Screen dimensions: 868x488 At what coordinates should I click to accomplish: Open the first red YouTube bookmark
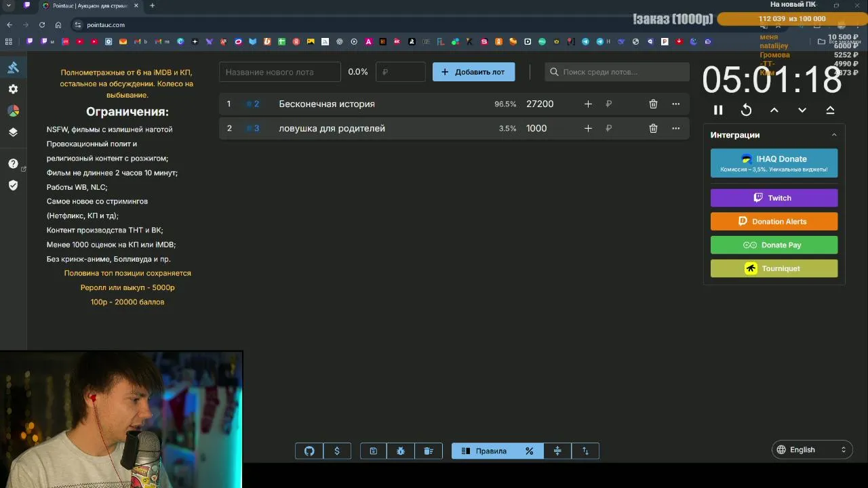80,41
